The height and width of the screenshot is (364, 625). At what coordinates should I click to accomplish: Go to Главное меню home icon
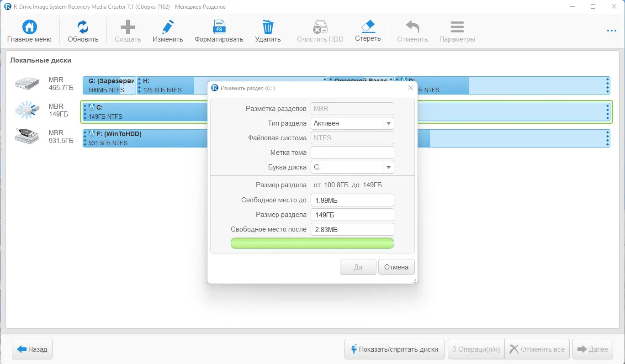(x=30, y=26)
